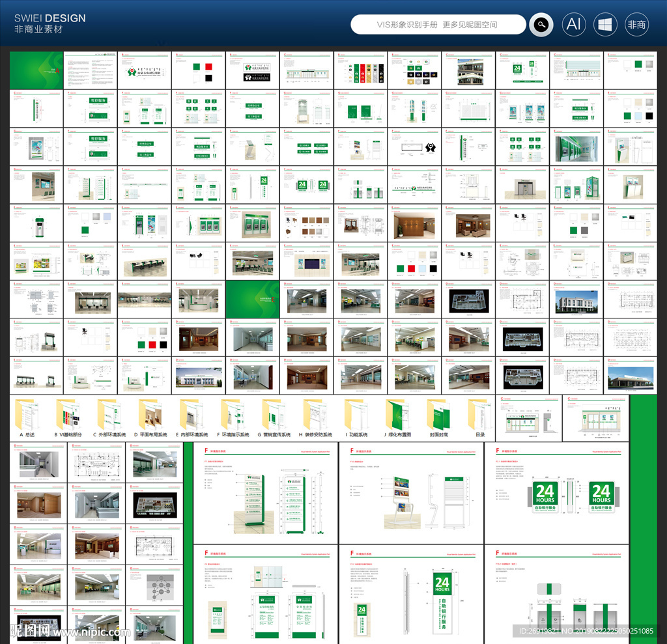Select the large page showing the brochure rack stand
Image resolution: width=667 pixels, height=644 pixels.
pos(411,492)
